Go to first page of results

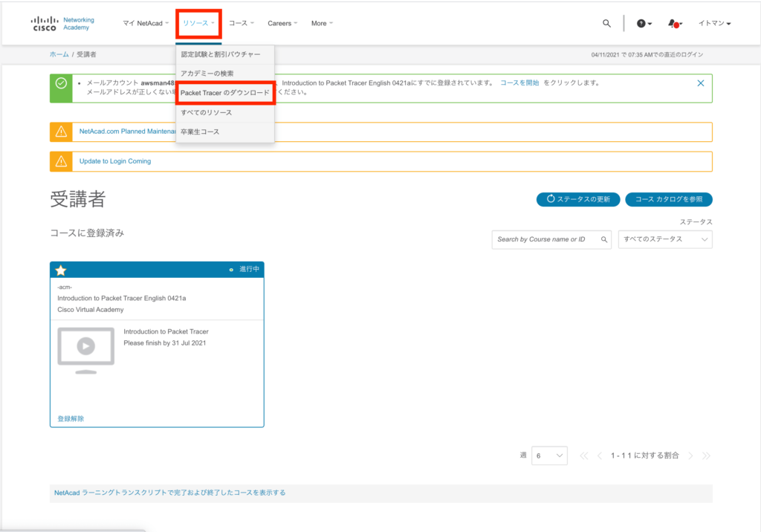(584, 455)
